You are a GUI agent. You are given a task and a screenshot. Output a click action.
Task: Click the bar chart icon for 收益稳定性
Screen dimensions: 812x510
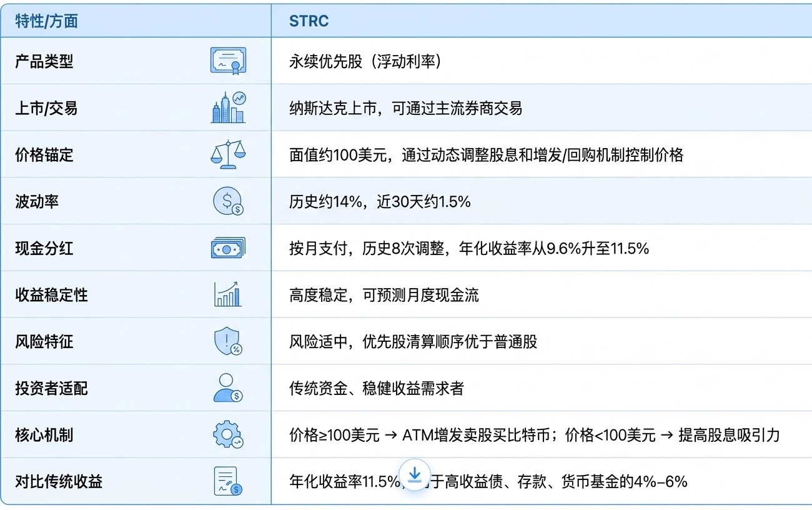click(229, 294)
